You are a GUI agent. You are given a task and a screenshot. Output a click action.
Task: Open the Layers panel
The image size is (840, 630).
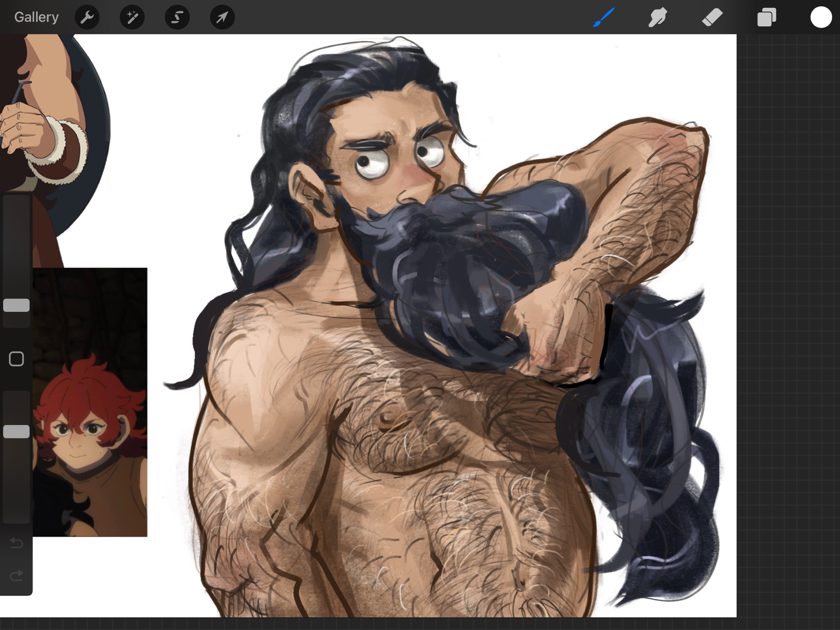pos(767,17)
